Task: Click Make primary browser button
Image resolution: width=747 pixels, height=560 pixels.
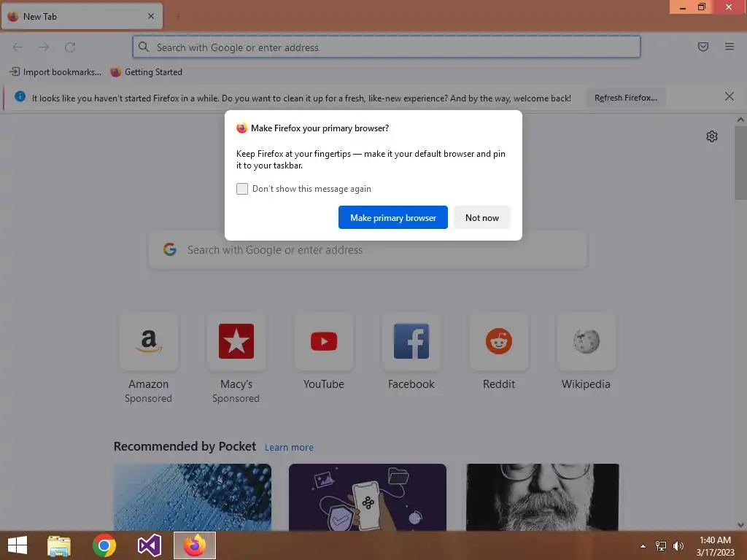Action: (393, 217)
